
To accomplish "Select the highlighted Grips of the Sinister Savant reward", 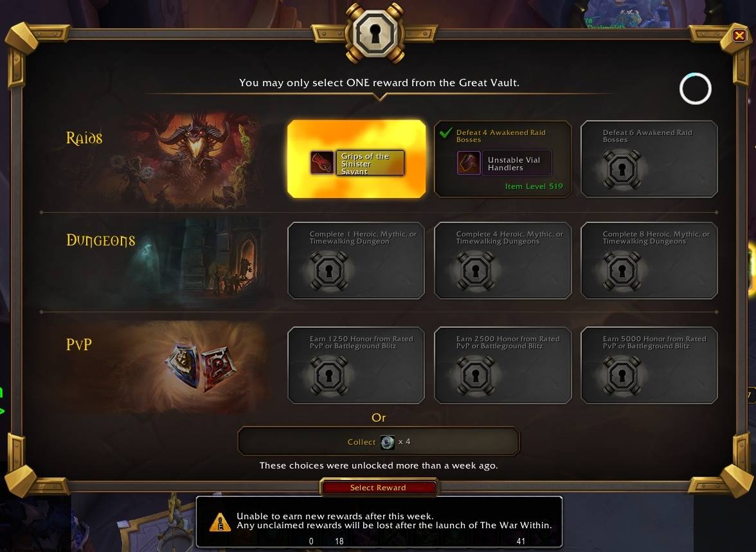I will tap(356, 159).
